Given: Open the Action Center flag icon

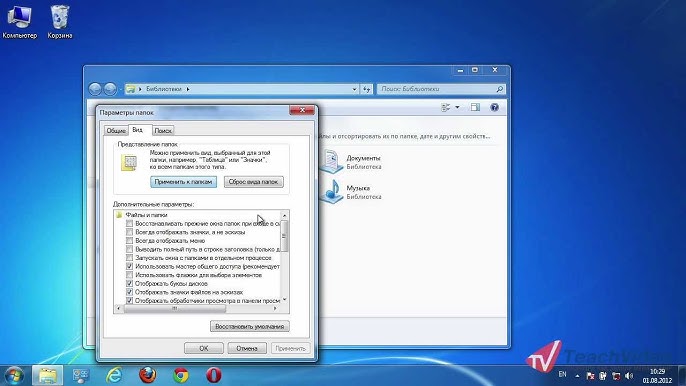Looking at the screenshot, I should point(590,376).
